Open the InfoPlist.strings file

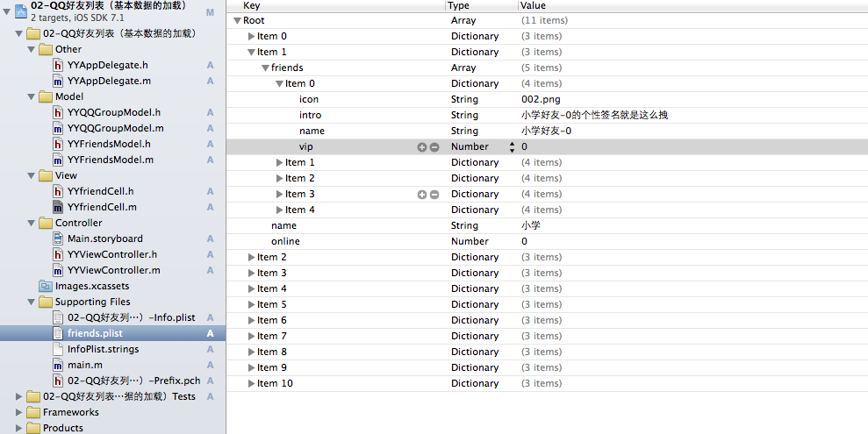(x=103, y=349)
